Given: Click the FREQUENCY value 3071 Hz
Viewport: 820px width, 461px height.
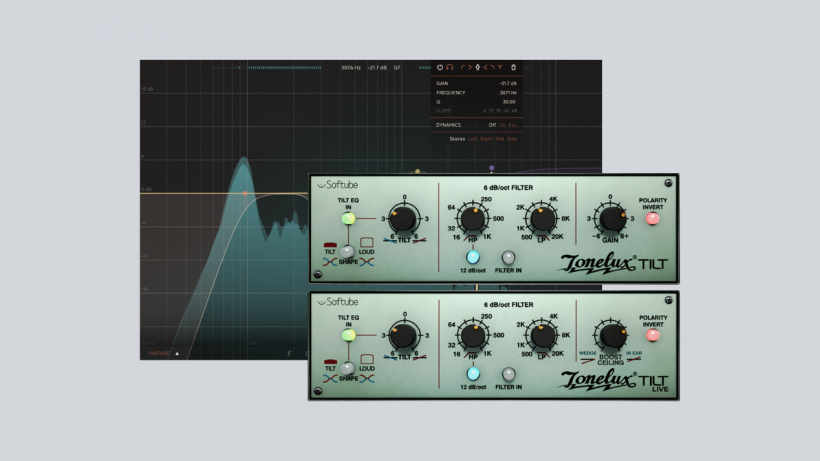Looking at the screenshot, I should point(508,93).
